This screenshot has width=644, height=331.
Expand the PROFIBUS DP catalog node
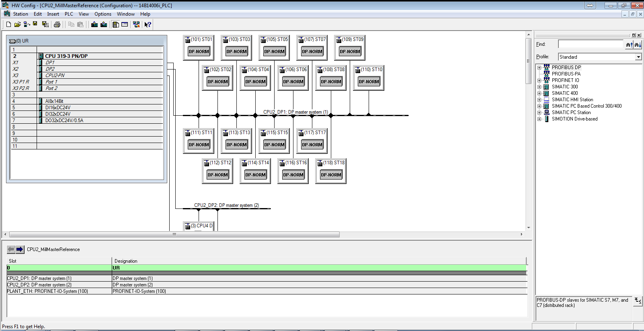pos(539,67)
